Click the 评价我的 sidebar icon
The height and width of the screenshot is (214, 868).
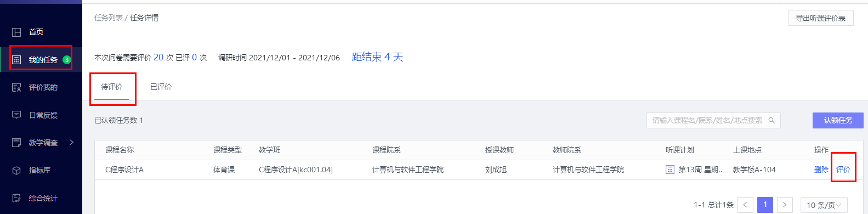(x=16, y=87)
